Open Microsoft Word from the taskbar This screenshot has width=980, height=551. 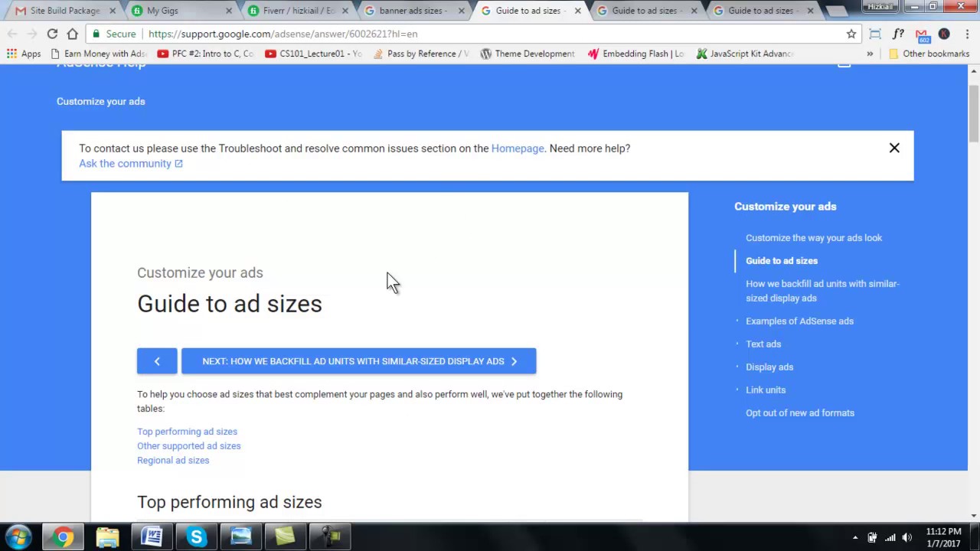pyautogui.click(x=152, y=537)
